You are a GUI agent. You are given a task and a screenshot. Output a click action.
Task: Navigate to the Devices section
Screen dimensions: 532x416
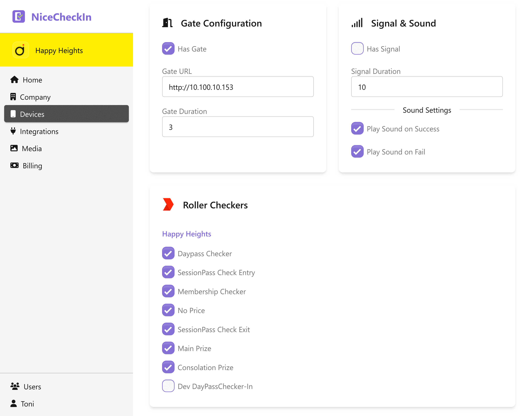[x=32, y=114]
